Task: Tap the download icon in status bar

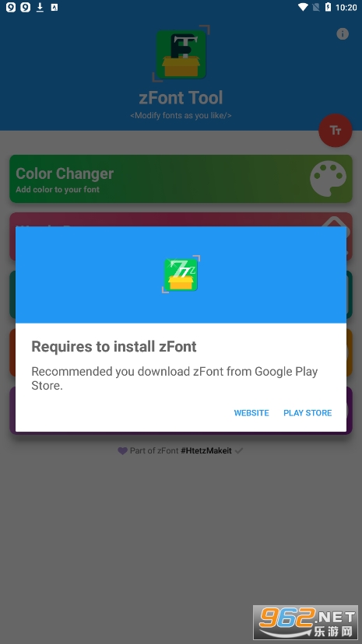Action: pyautogui.click(x=40, y=7)
